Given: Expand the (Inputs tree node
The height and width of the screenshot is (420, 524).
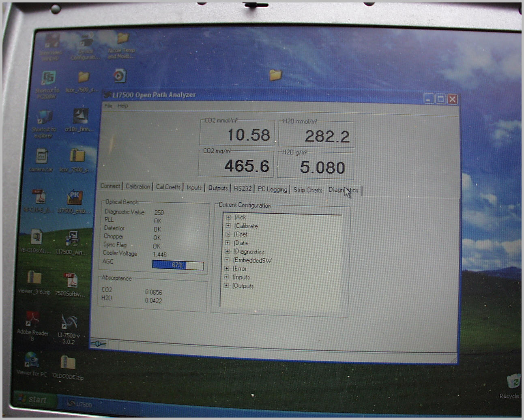Looking at the screenshot, I should (x=226, y=277).
